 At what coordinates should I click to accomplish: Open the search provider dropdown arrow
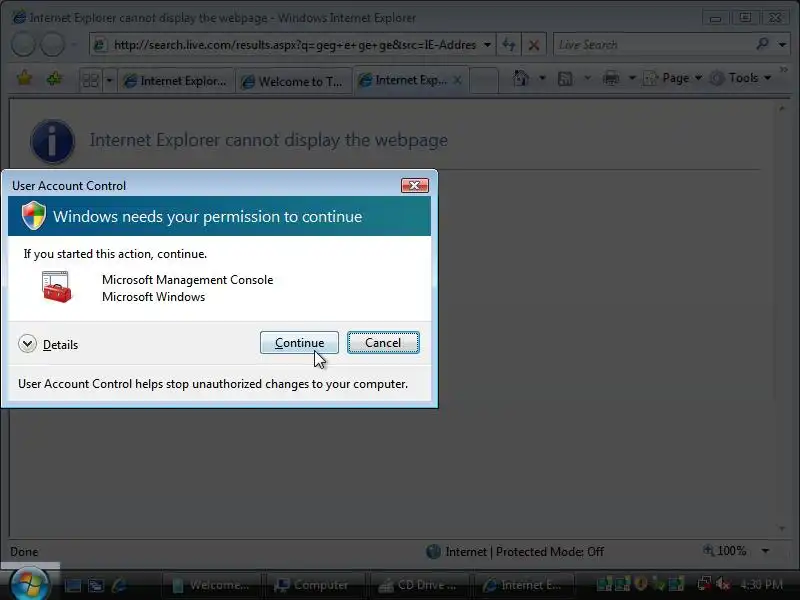click(x=782, y=45)
